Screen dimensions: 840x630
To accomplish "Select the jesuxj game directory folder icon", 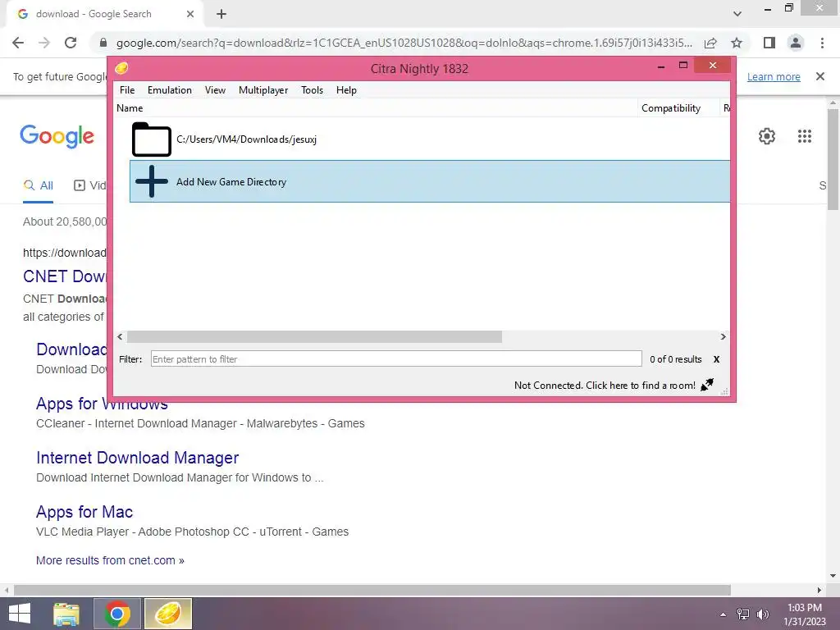I will point(152,139).
